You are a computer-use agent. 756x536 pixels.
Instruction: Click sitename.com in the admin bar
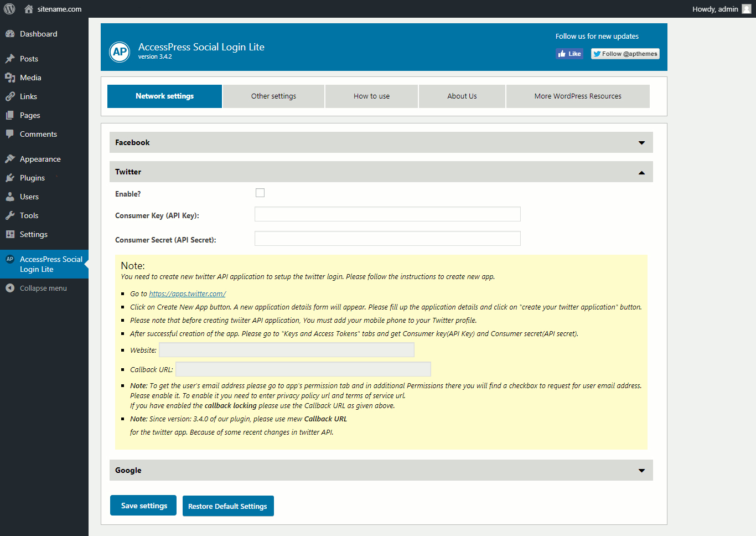59,9
